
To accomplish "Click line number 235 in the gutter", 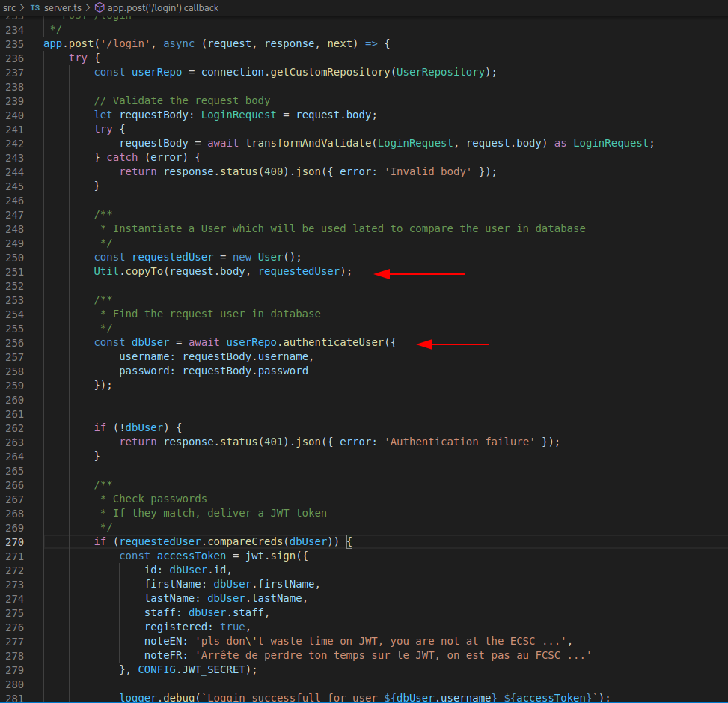I will point(15,44).
